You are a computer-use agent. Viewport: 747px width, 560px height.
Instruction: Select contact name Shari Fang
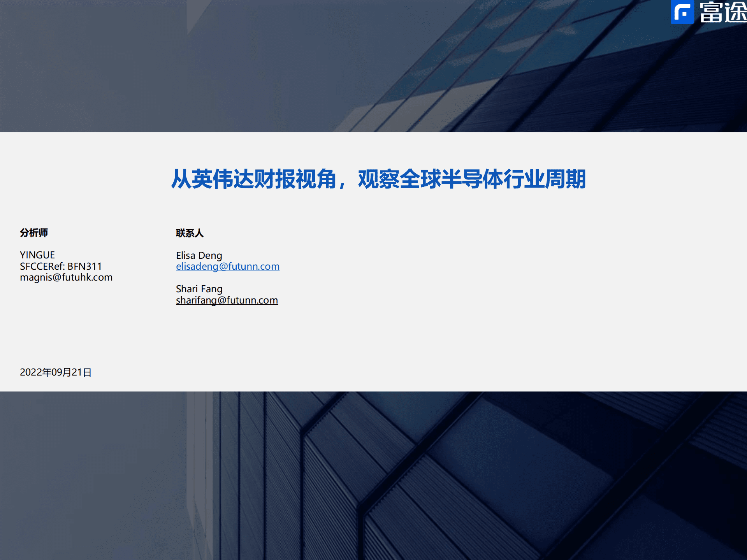click(x=199, y=289)
